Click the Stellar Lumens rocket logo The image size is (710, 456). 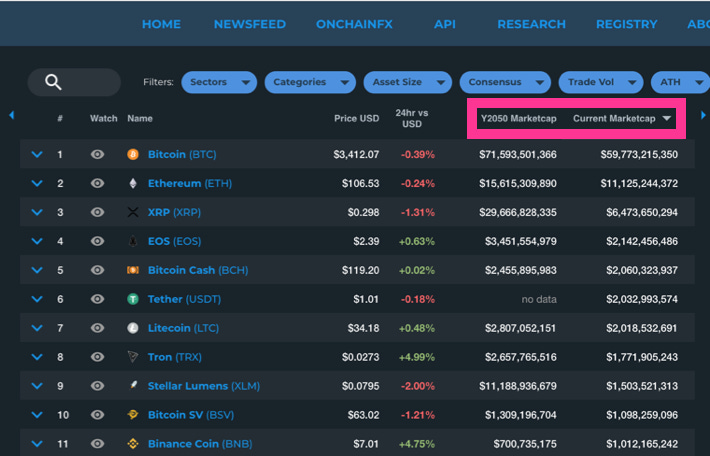point(133,385)
